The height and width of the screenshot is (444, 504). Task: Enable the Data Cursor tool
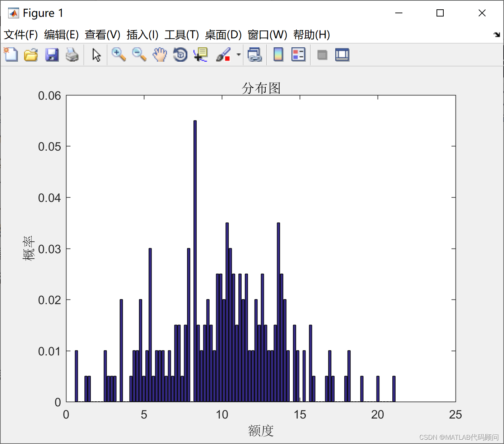pos(200,55)
